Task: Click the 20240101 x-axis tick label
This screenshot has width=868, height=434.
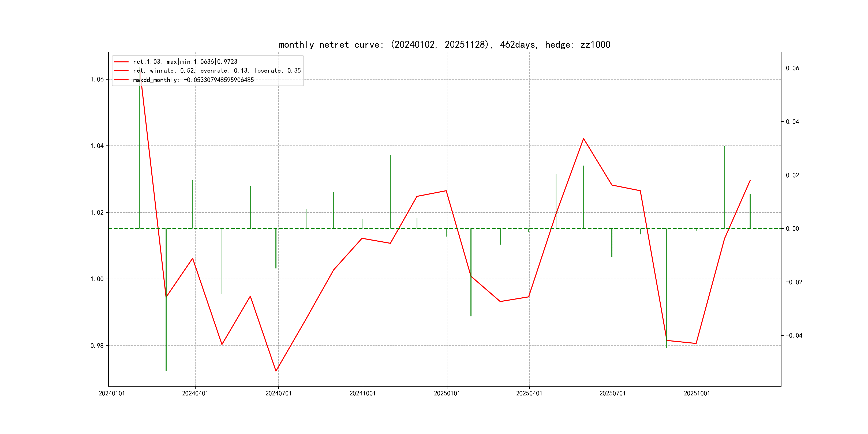Action: point(111,393)
